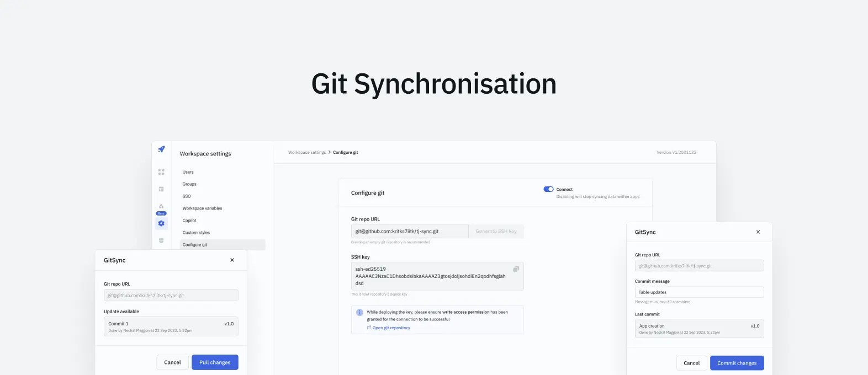868x375 pixels.
Task: Select SSO in workspace settings
Action: [187, 196]
